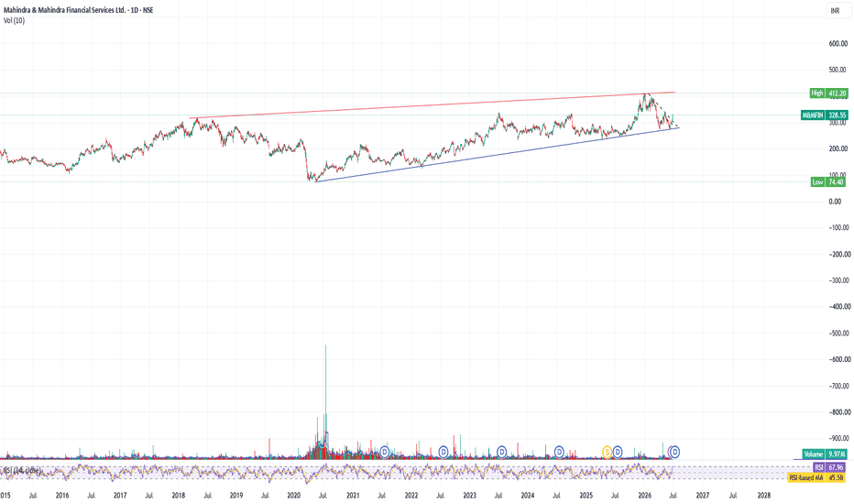Click the -100.00 price axis label
The width and height of the screenshot is (854, 504).
pyautogui.click(x=838, y=228)
